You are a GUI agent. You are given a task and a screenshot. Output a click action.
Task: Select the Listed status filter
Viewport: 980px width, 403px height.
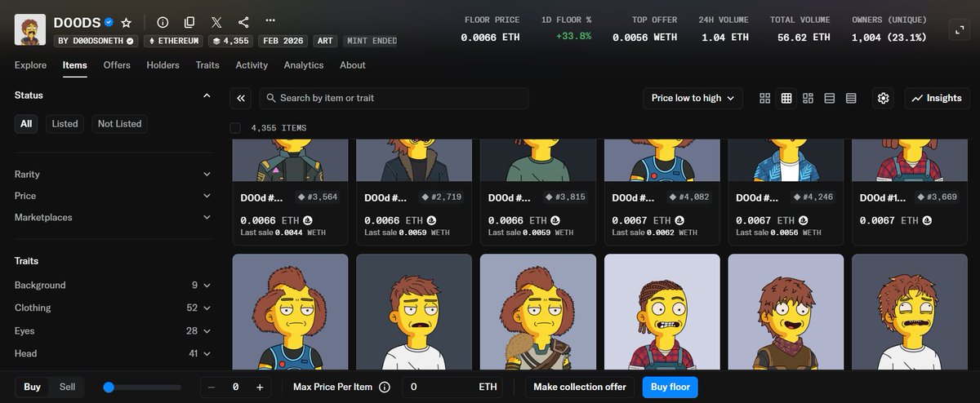tap(65, 124)
